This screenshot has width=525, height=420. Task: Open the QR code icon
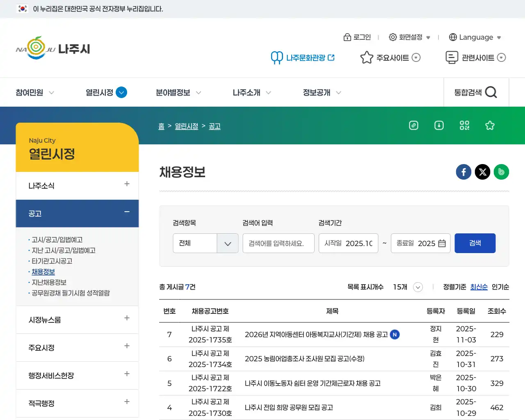coord(464,126)
